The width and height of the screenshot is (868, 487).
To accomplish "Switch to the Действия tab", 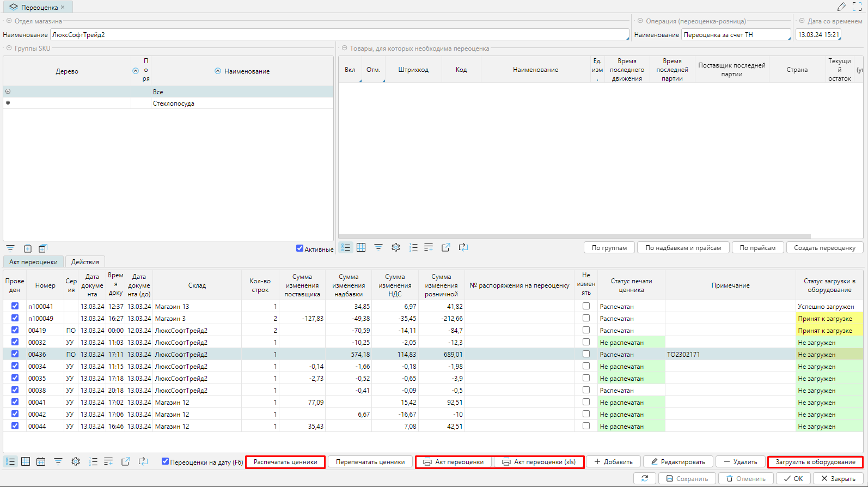I will pos(85,262).
